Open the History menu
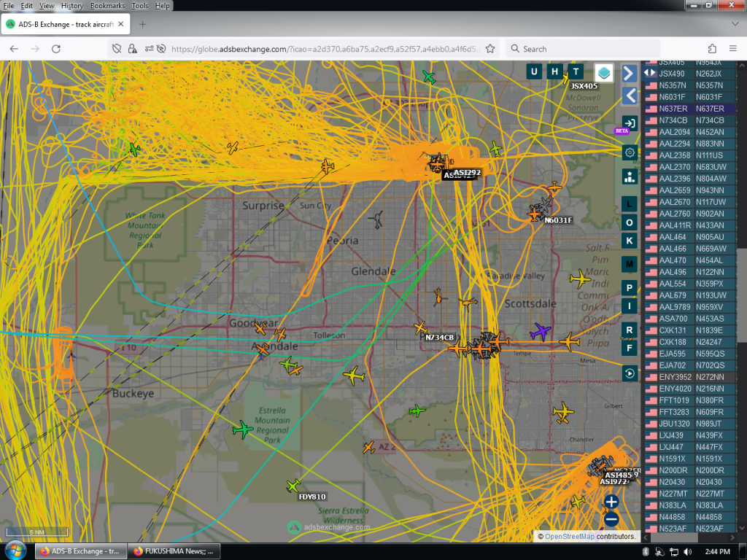This screenshot has height=560, width=747. (x=72, y=6)
